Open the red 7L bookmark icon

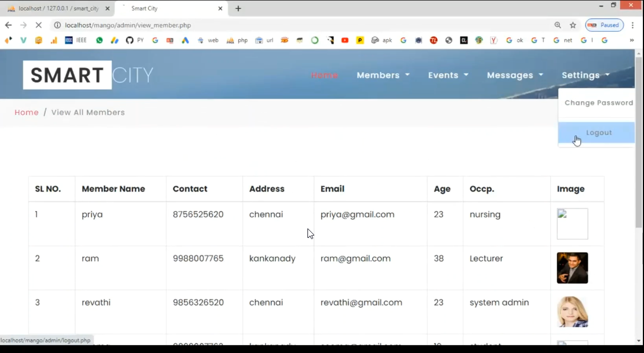click(433, 40)
